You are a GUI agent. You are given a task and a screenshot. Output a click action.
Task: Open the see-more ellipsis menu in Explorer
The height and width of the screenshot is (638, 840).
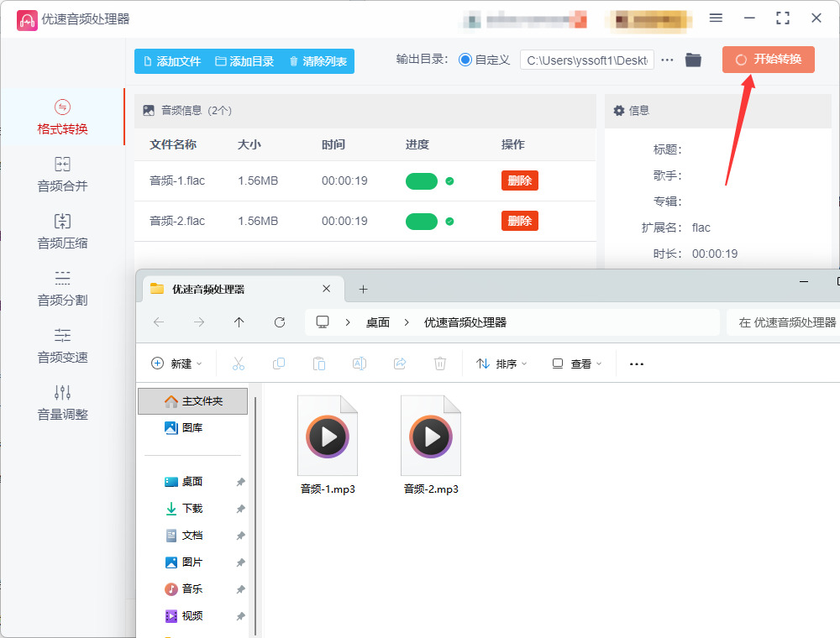(637, 364)
